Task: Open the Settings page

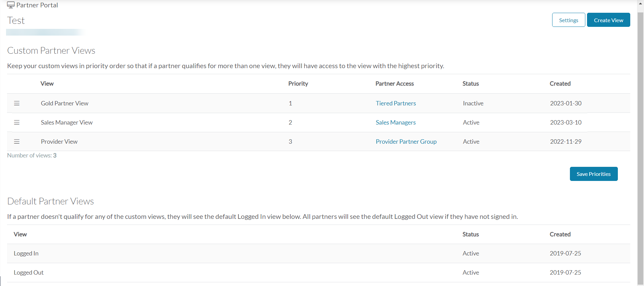Action: point(569,20)
